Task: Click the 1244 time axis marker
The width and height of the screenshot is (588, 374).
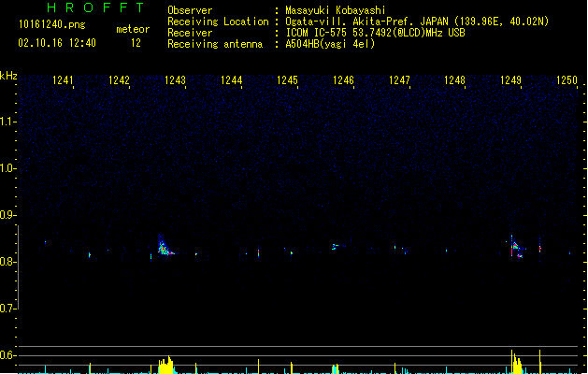Action: (x=232, y=80)
